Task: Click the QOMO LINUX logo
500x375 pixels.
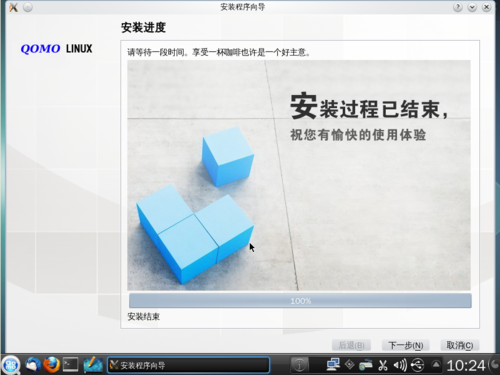Action: tap(56, 49)
